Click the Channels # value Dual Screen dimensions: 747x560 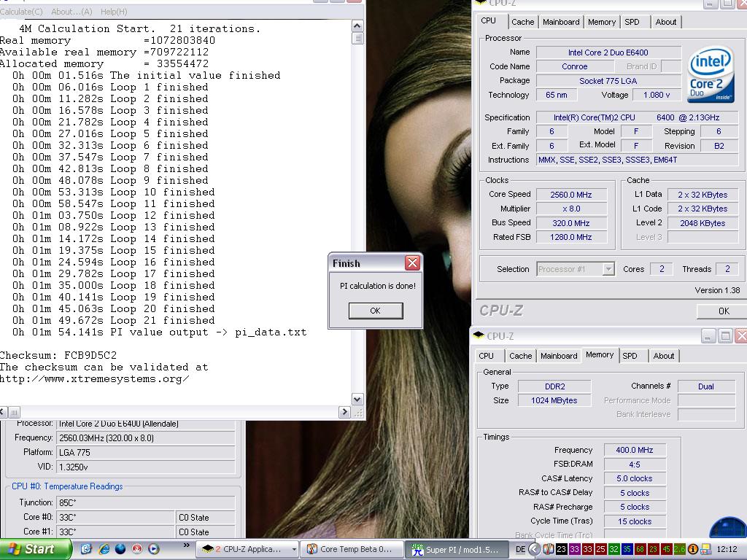click(x=706, y=386)
